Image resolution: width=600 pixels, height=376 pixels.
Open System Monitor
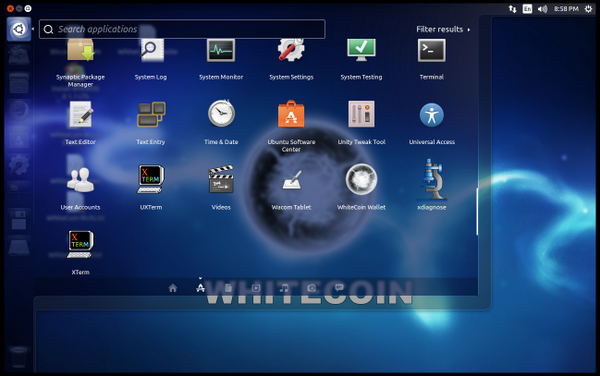(x=221, y=50)
